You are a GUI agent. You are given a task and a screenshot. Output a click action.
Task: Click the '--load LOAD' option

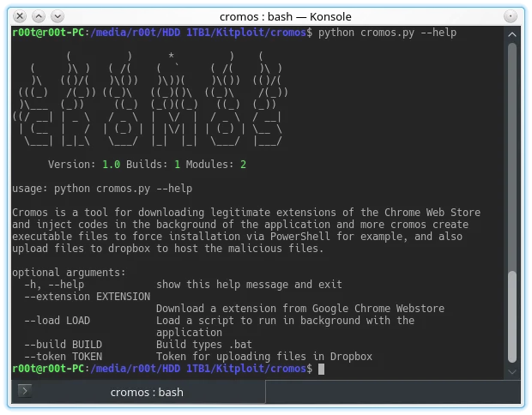(57, 321)
